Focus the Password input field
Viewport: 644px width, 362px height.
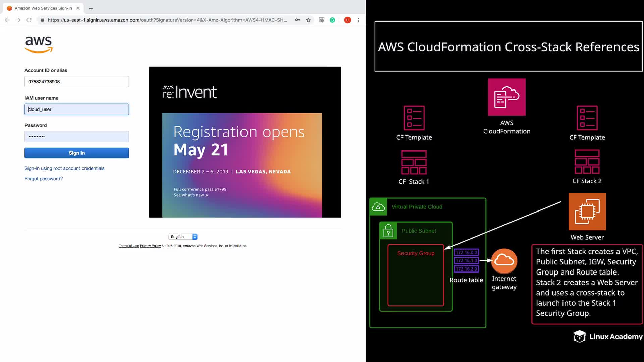76,136
